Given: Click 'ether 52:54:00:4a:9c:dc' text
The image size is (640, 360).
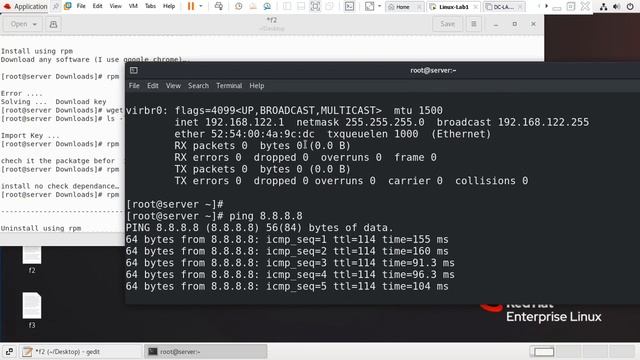Looking at the screenshot, I should point(244,134).
